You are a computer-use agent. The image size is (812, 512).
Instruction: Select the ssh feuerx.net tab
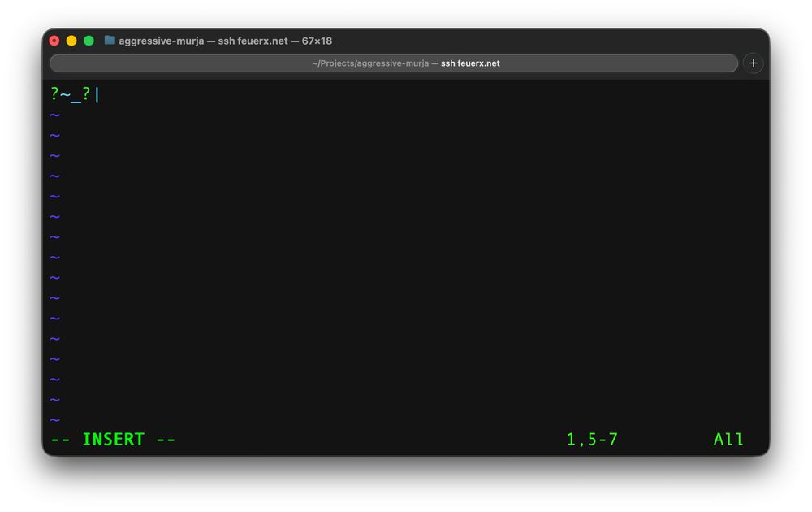[x=394, y=63]
